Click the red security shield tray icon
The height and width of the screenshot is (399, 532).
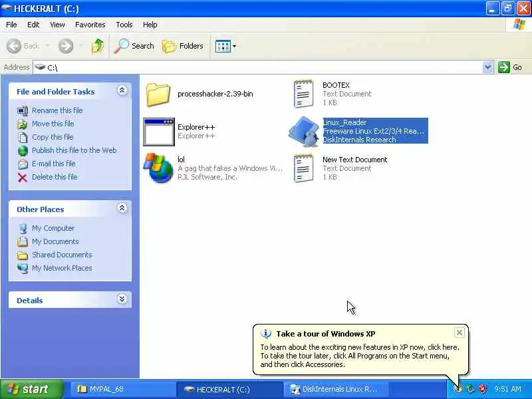[482, 389]
